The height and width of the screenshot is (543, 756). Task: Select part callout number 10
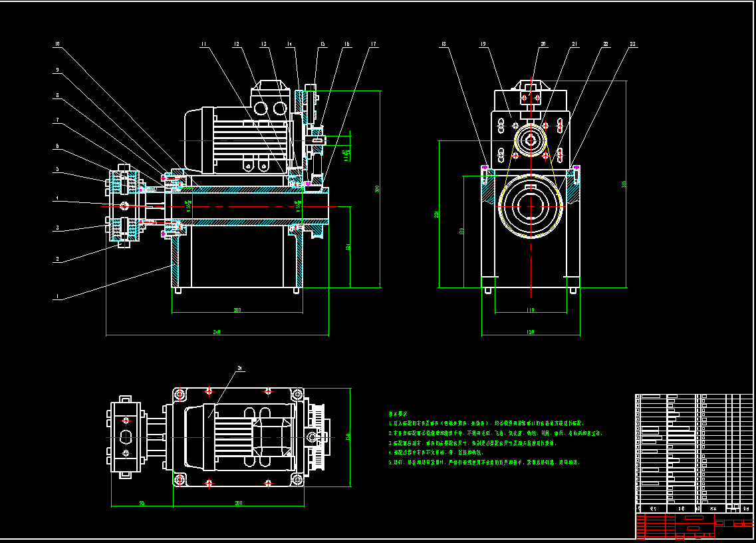[57, 44]
